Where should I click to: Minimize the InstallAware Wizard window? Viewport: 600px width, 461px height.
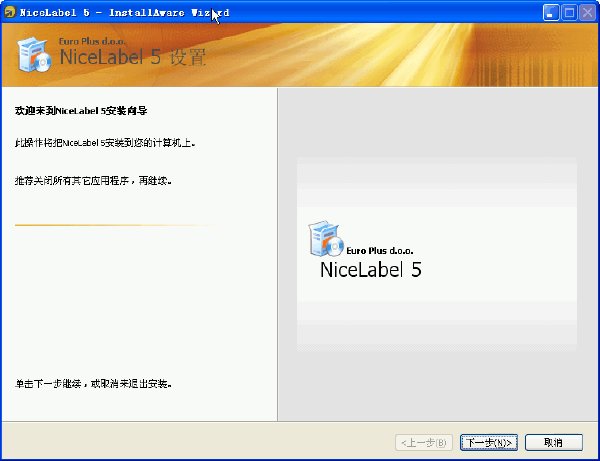(x=551, y=13)
